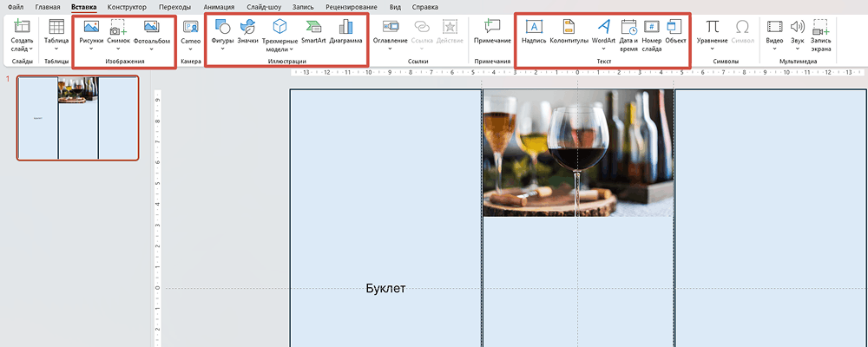Expand the Звук dropdown arrow
The height and width of the screenshot is (347, 868).
point(797,49)
